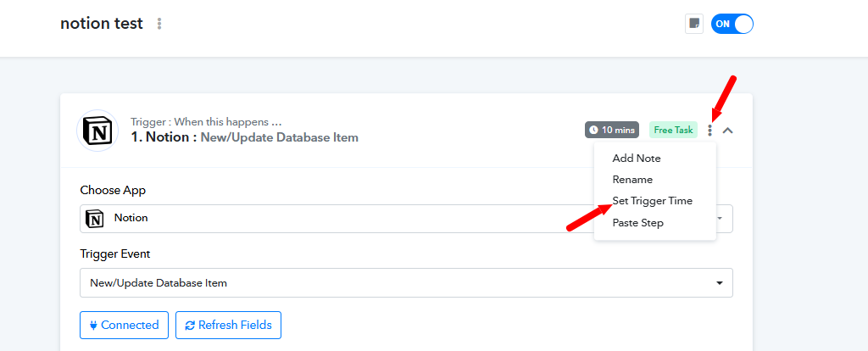Click the workflow title notion test
The width and height of the screenshot is (868, 351).
[102, 24]
